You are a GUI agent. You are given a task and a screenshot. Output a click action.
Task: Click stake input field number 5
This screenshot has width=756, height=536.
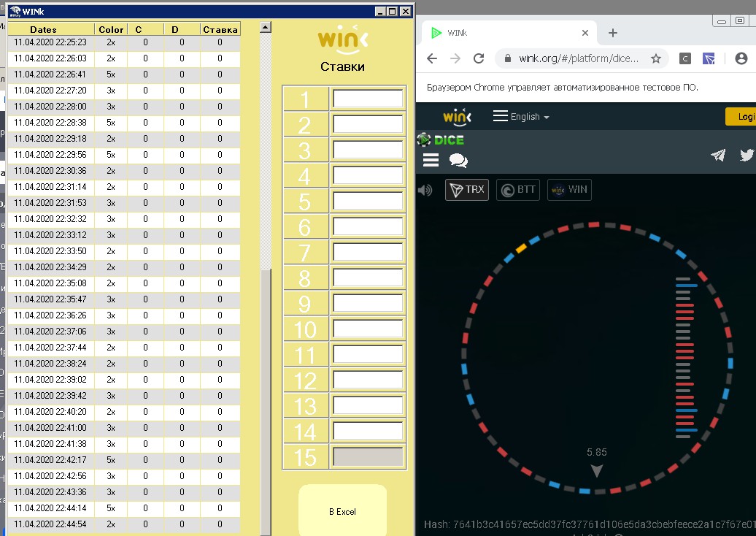[x=368, y=201]
